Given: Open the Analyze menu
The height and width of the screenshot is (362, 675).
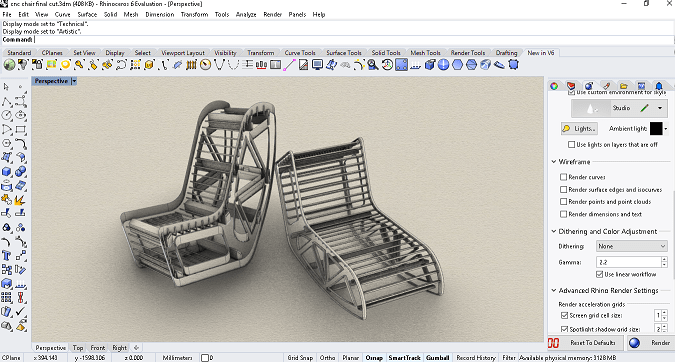Looking at the screenshot, I should (x=246, y=14).
